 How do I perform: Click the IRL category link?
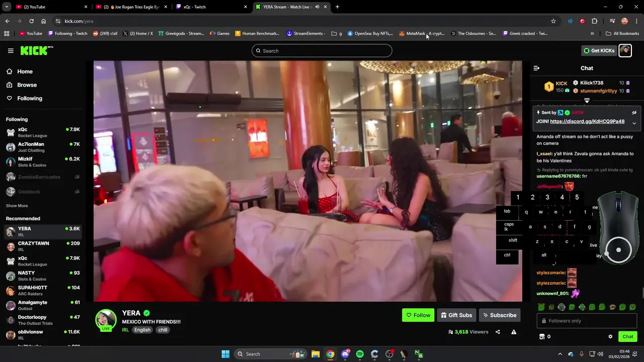[x=125, y=330]
